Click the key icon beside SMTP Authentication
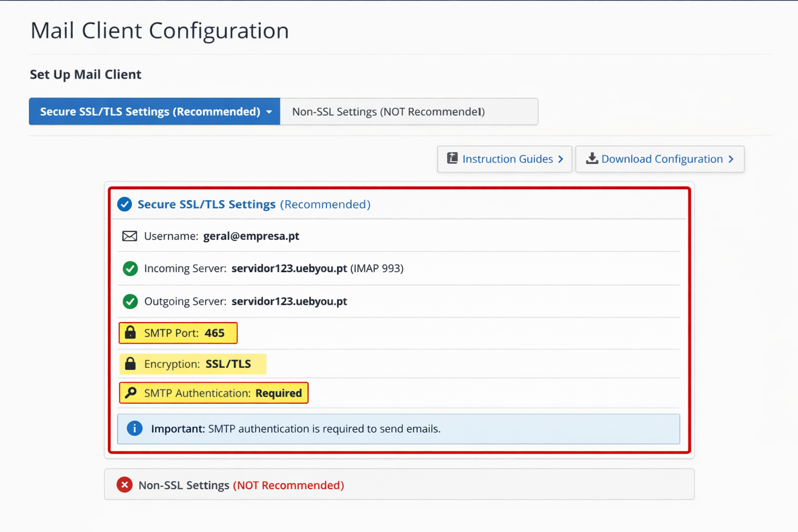The image size is (798, 532). [x=131, y=393]
